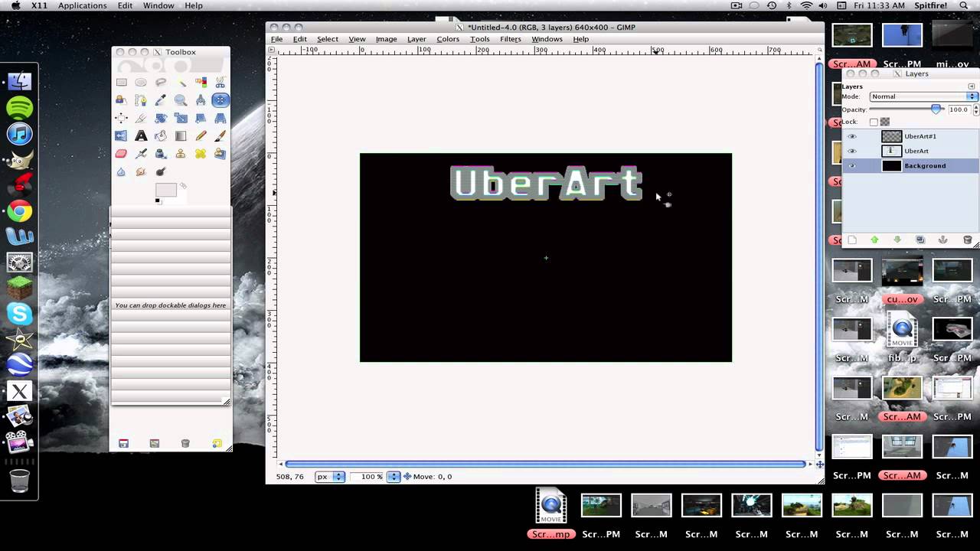Select the Flip tool
This screenshot has height=551, width=980.
tap(121, 135)
